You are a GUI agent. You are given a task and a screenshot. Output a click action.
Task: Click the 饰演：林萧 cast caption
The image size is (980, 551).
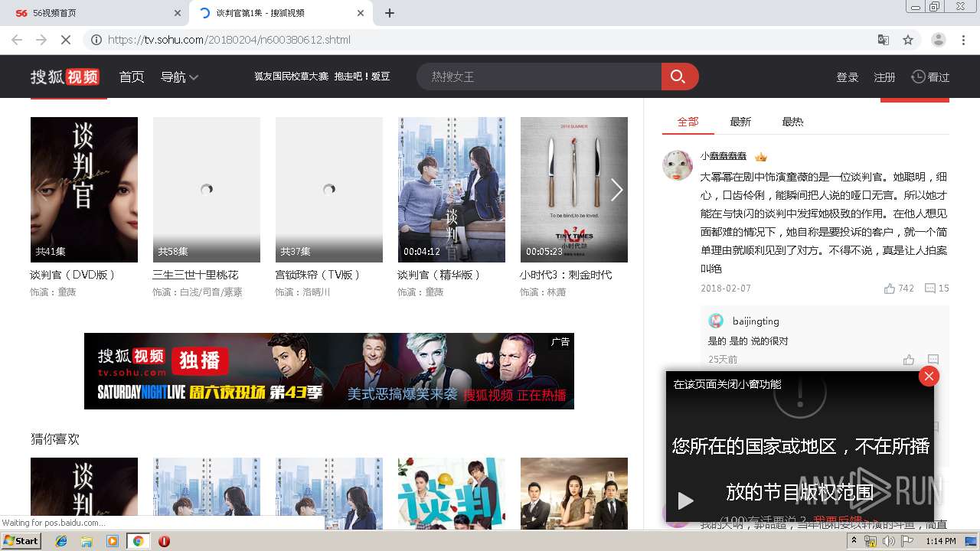[x=544, y=292]
